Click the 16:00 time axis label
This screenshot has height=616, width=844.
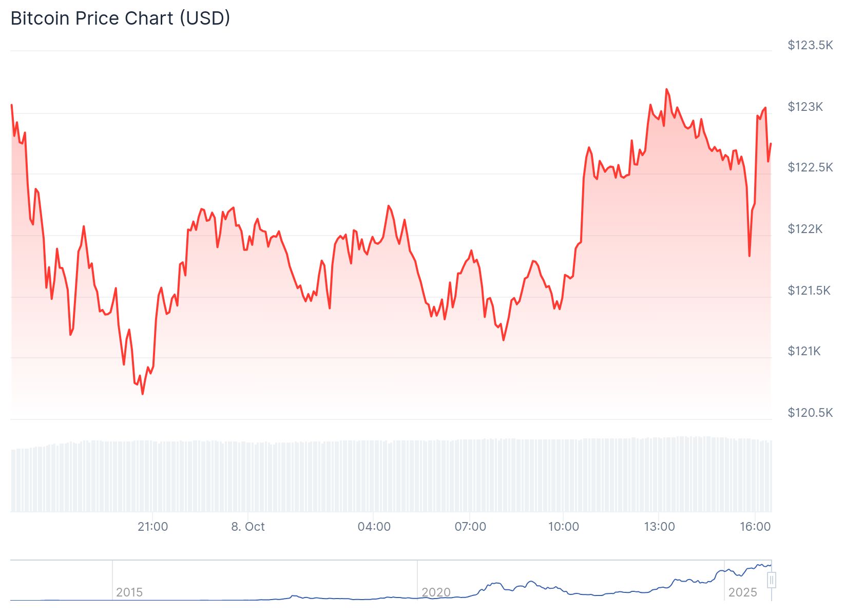tap(755, 527)
